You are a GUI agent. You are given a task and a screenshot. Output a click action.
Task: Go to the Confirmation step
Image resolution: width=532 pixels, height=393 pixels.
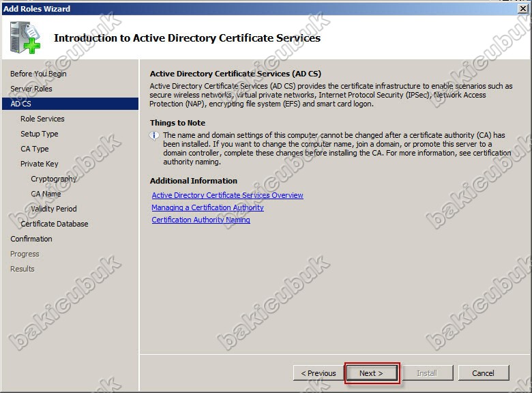coord(31,239)
